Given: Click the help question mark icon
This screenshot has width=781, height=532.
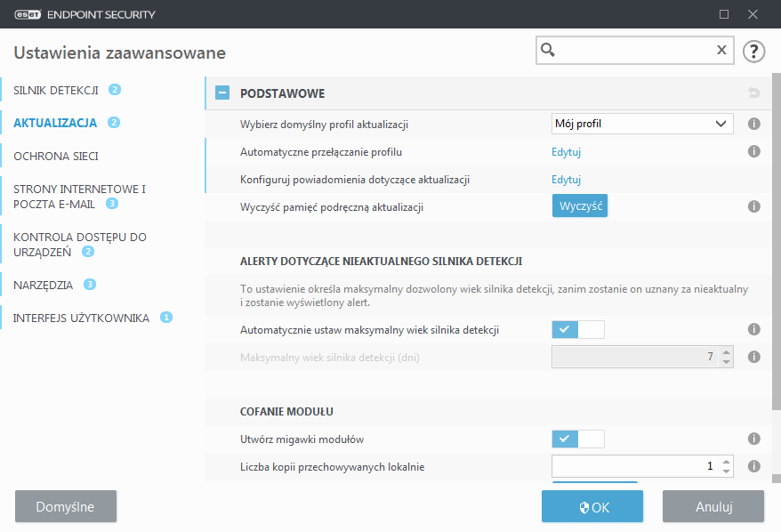Looking at the screenshot, I should 753,52.
